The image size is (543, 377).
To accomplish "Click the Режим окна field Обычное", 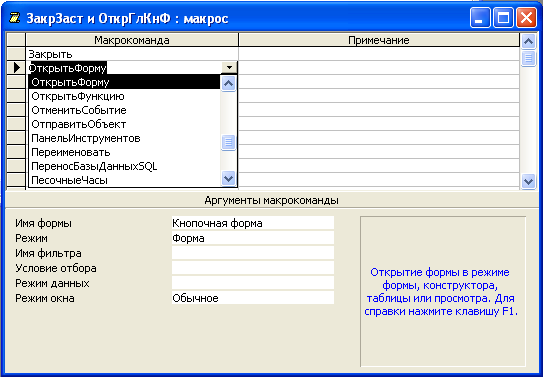I will (252, 298).
